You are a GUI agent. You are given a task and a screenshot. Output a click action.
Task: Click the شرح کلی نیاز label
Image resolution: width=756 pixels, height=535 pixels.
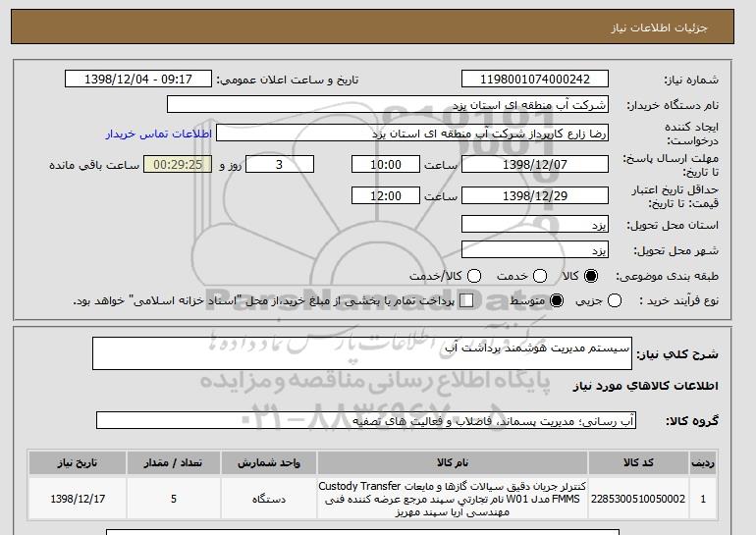(x=677, y=354)
